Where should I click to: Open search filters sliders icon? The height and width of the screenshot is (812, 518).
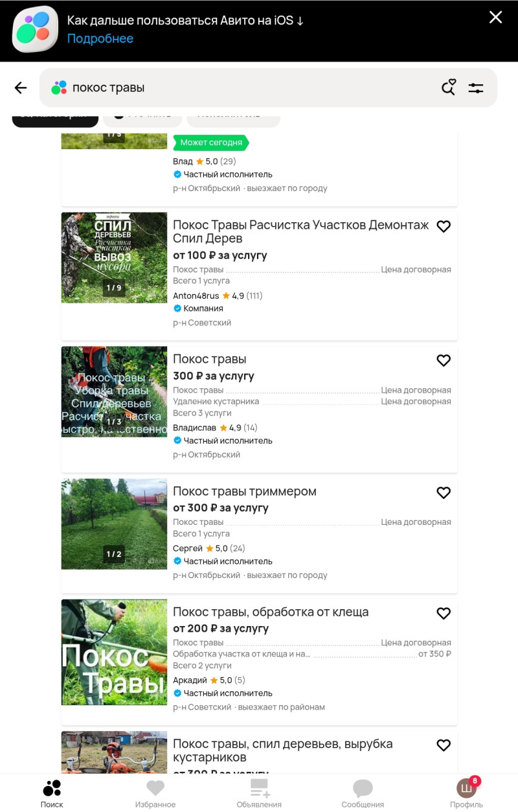pyautogui.click(x=476, y=88)
